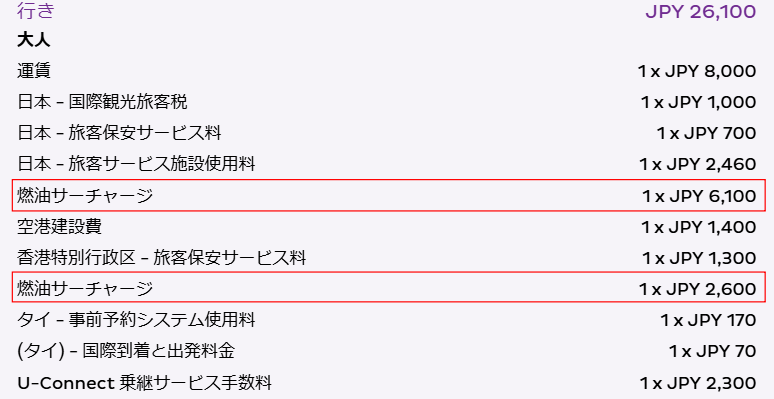
Task: Click the 行き heading
Action: 35,11
